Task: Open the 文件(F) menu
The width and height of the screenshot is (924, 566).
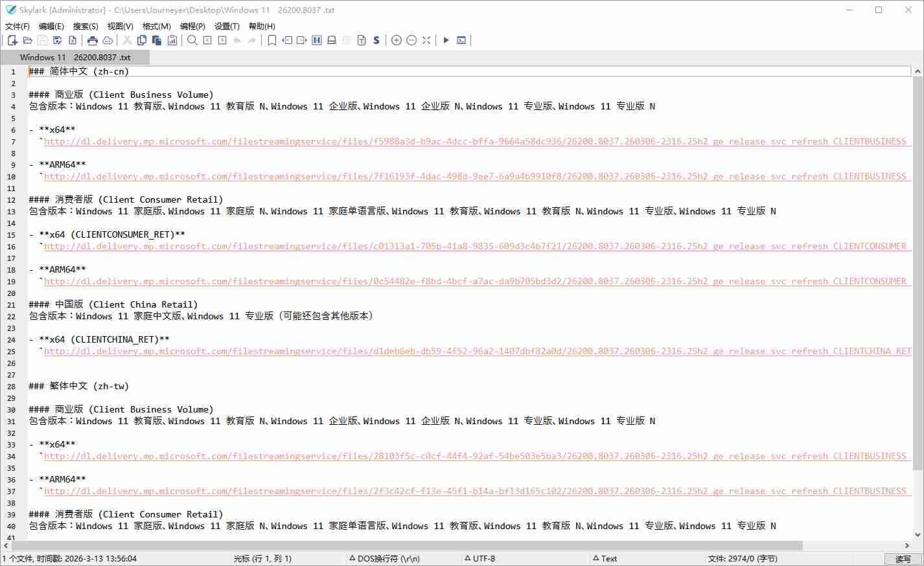Action: (17, 27)
